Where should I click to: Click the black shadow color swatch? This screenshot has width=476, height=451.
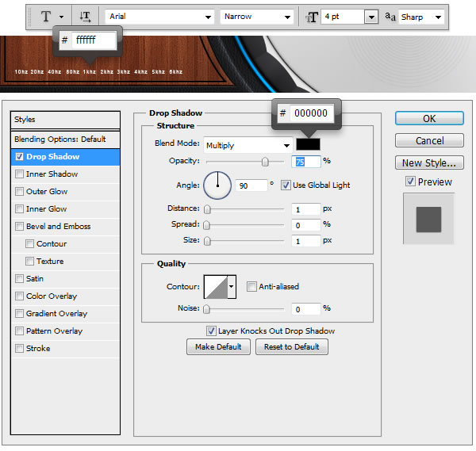click(x=308, y=144)
